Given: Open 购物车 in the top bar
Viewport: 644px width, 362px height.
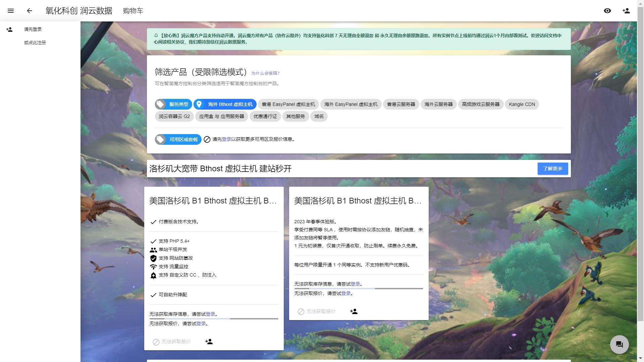Looking at the screenshot, I should tap(133, 11).
